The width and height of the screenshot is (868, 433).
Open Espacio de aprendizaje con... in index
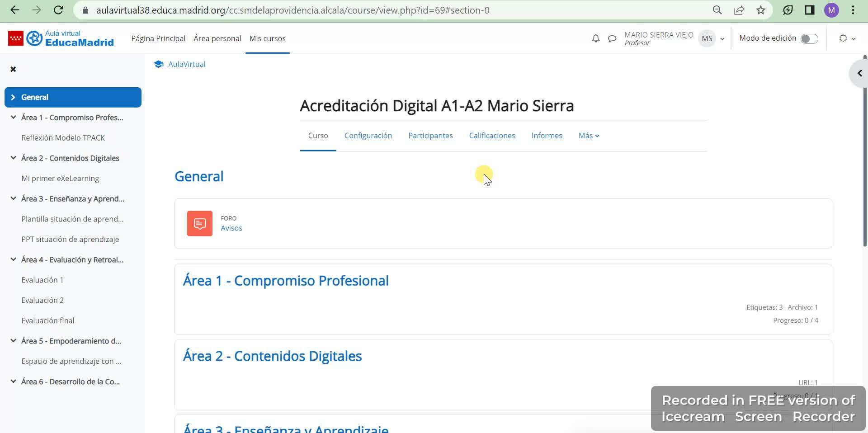click(71, 361)
